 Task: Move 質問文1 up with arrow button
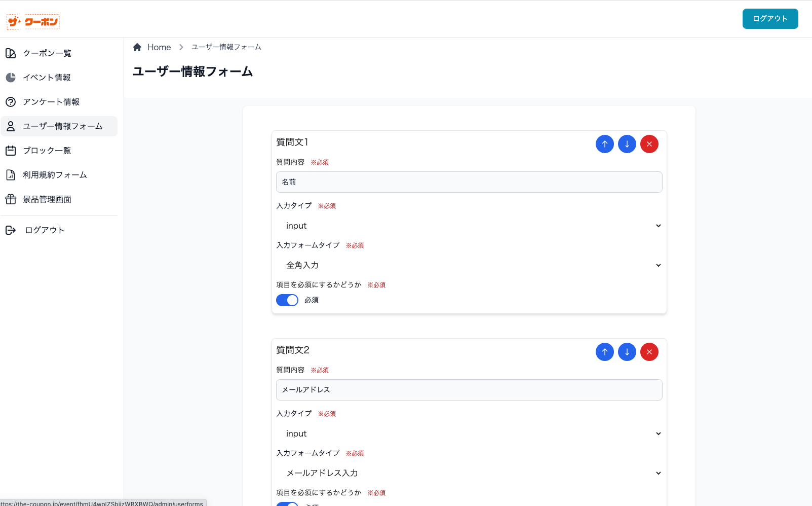[x=605, y=144]
